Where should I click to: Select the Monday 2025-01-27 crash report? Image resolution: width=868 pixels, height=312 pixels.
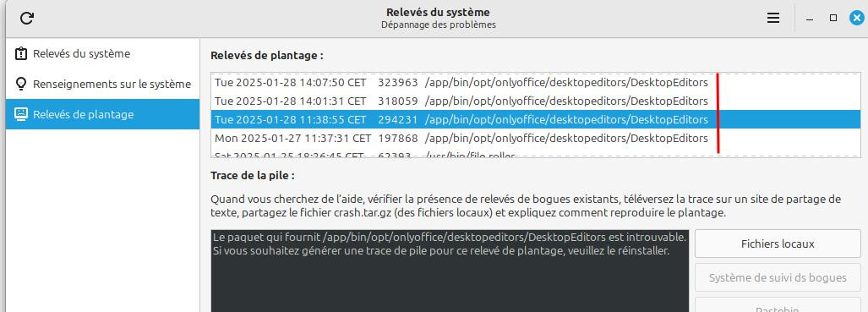[x=535, y=138]
